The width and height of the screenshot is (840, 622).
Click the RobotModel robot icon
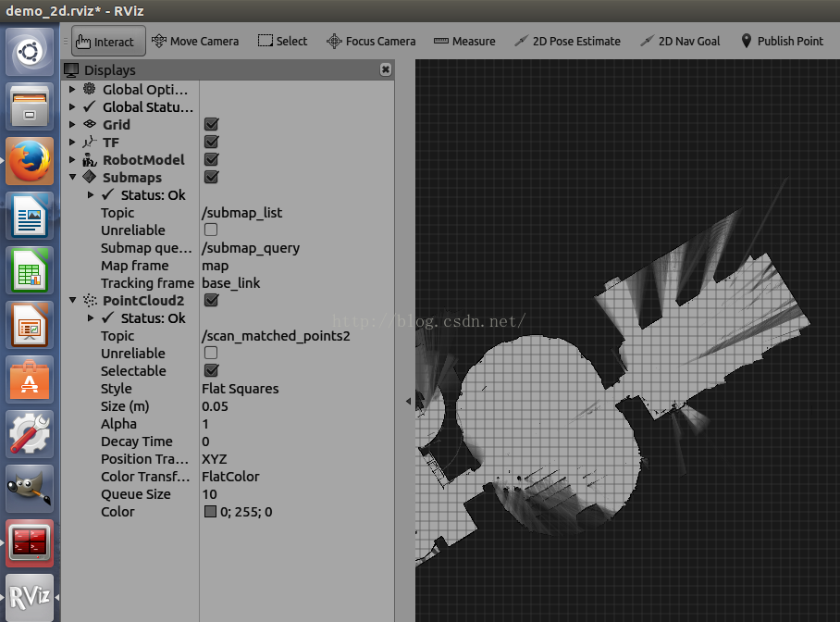(x=90, y=160)
